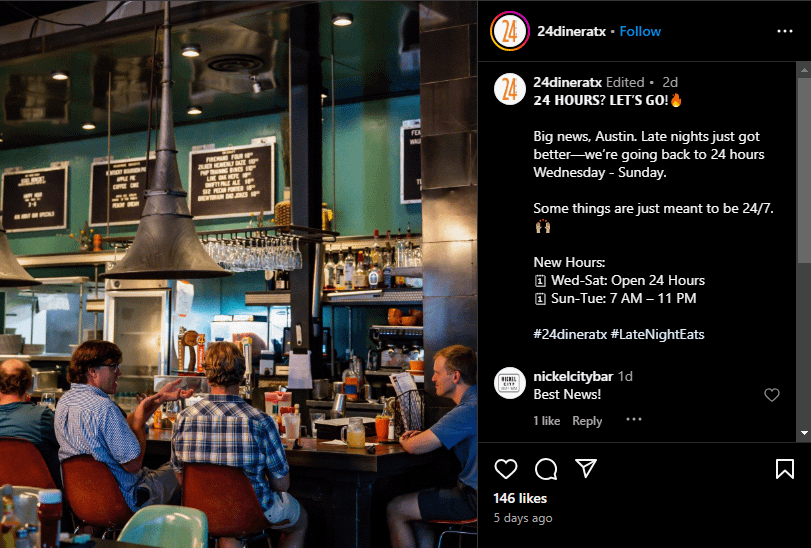The width and height of the screenshot is (811, 548).
Task: Share the post via paper plane icon
Action: coord(586,468)
